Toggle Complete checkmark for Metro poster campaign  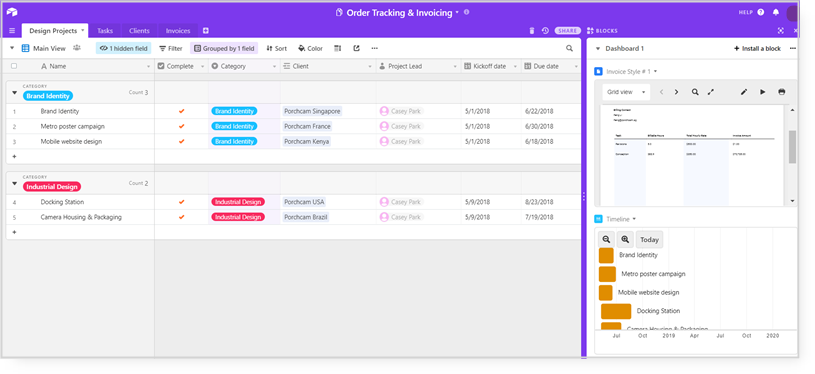click(181, 126)
